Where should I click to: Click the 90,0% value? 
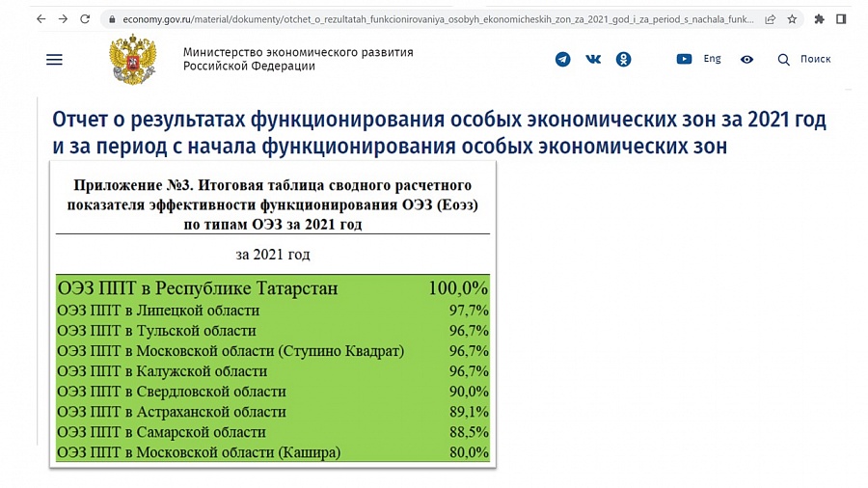469,392
